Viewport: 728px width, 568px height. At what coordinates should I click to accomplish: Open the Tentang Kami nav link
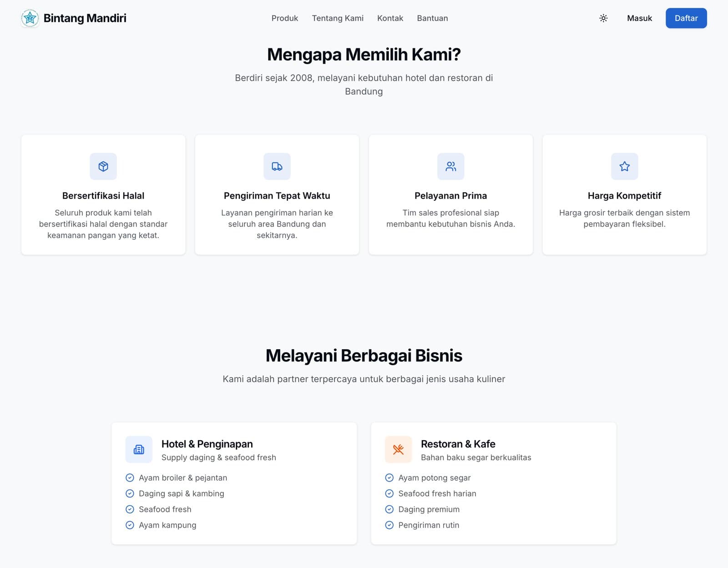338,18
